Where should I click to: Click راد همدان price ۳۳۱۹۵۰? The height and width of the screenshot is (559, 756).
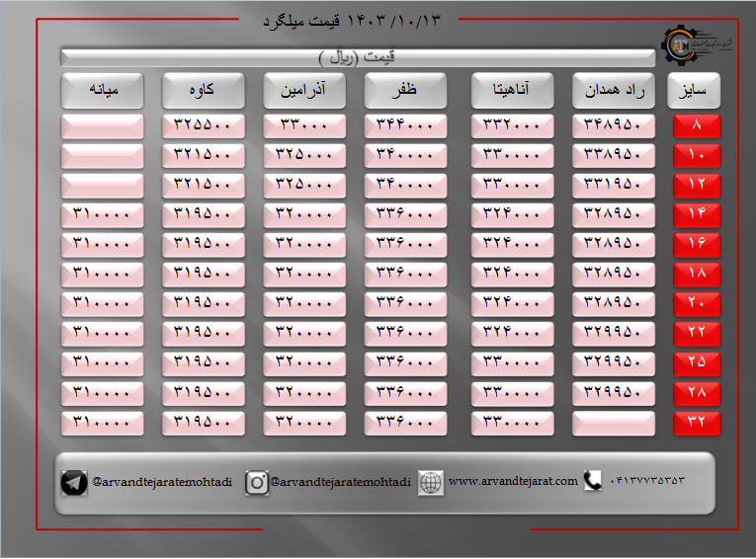pos(614,186)
